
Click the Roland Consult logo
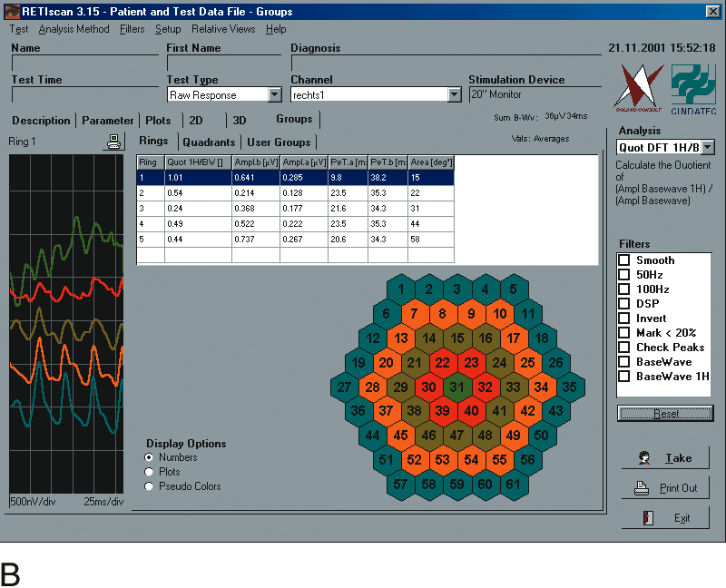coord(638,89)
